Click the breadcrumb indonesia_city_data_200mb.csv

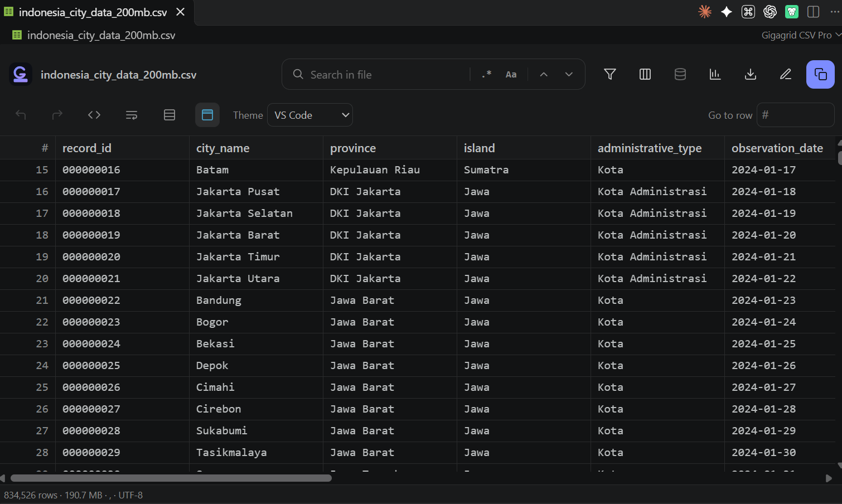pyautogui.click(x=101, y=35)
